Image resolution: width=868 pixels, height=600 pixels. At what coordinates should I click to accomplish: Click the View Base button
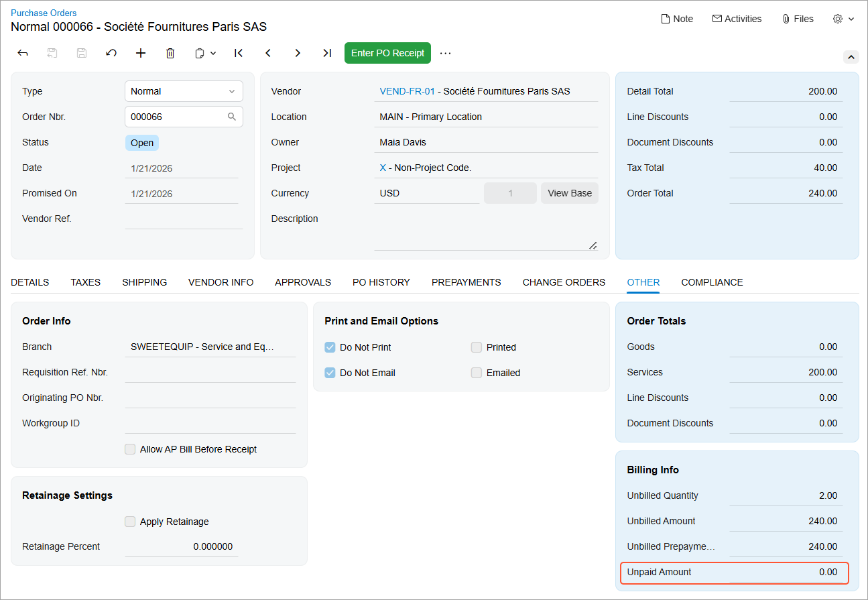click(570, 193)
